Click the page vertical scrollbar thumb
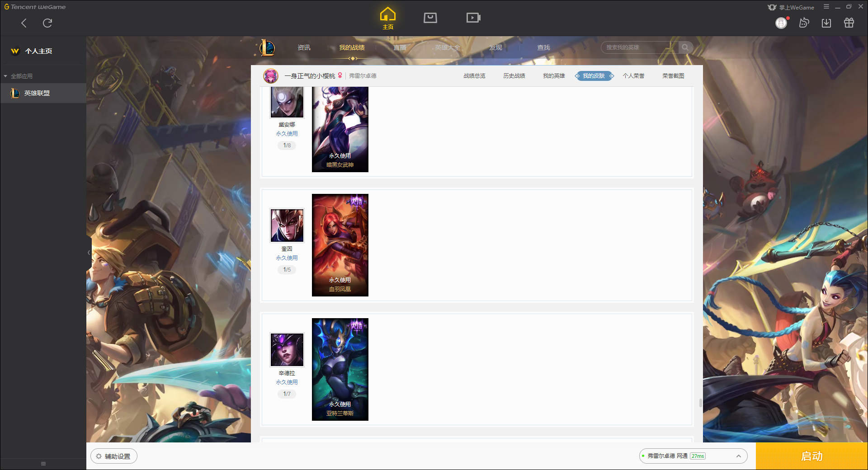The height and width of the screenshot is (470, 868). point(701,403)
